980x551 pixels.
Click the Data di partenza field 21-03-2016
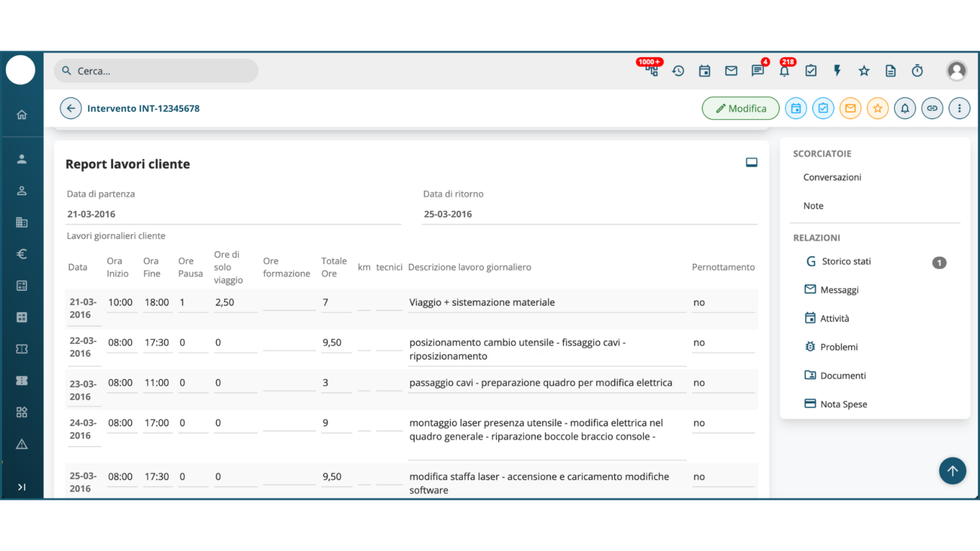234,214
